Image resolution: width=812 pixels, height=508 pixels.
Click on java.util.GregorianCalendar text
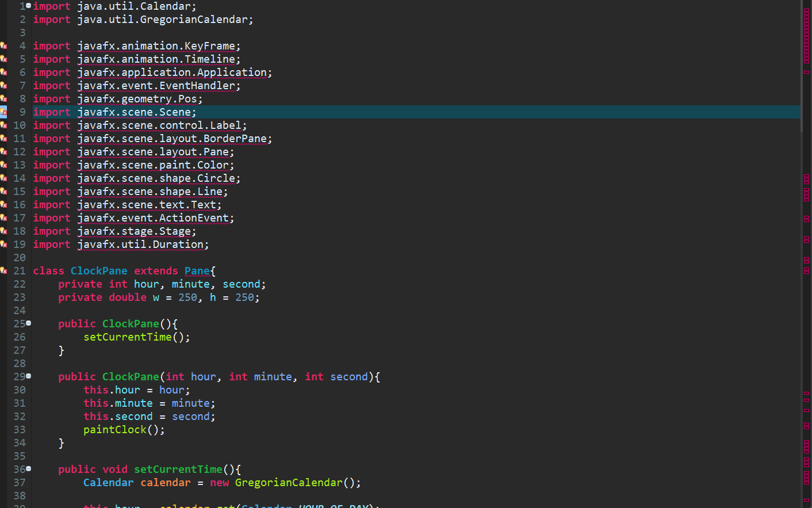tap(165, 20)
